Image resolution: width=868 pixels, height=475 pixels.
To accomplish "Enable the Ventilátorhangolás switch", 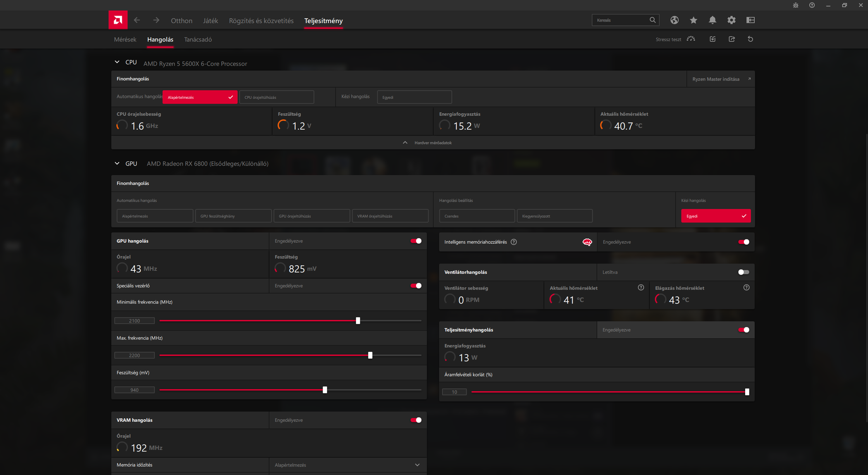I will [744, 272].
